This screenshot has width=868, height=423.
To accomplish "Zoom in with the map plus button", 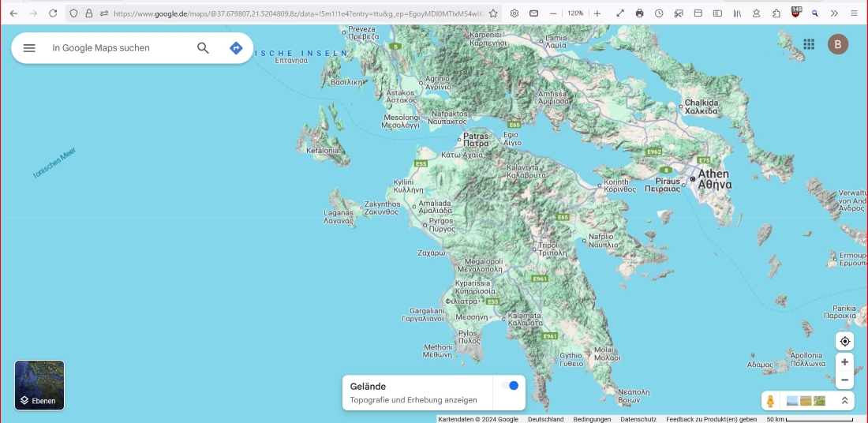I will (844, 362).
